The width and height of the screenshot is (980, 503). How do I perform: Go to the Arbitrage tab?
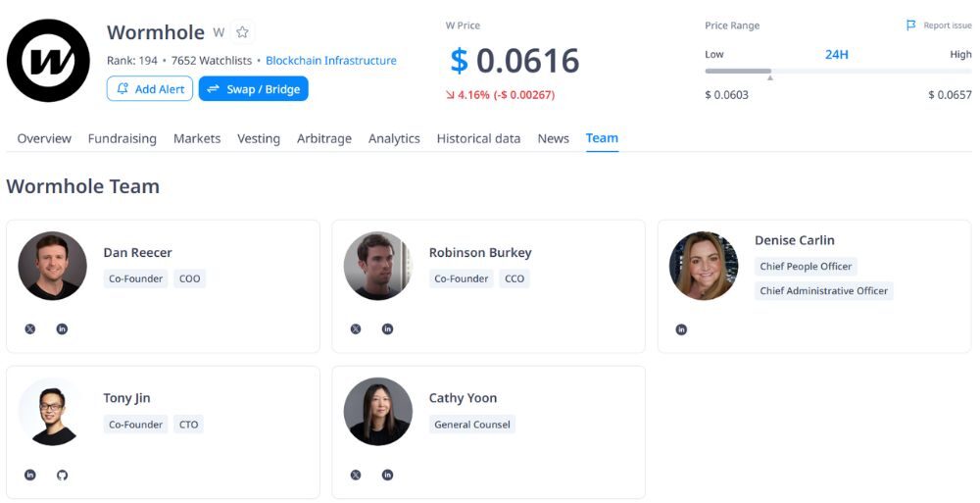(x=324, y=139)
